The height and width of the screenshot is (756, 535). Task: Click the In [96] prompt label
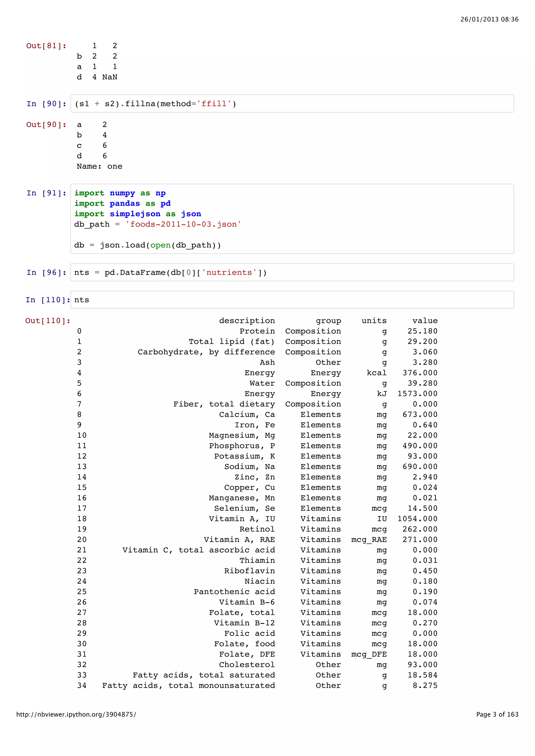pyautogui.click(x=46, y=273)
